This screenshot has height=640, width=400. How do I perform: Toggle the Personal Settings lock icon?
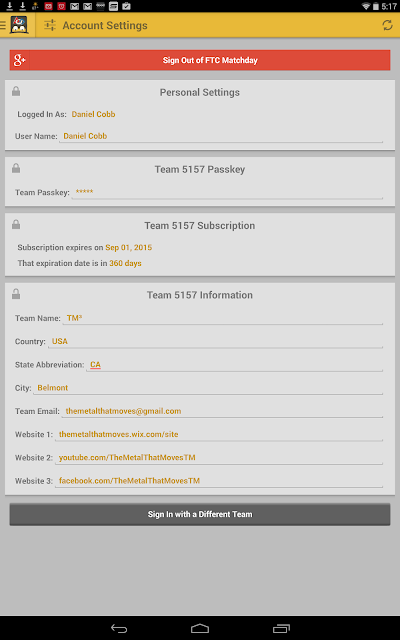tap(16, 91)
